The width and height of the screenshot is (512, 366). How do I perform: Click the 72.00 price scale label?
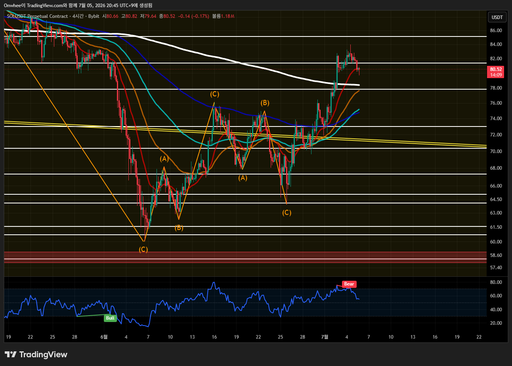point(496,135)
